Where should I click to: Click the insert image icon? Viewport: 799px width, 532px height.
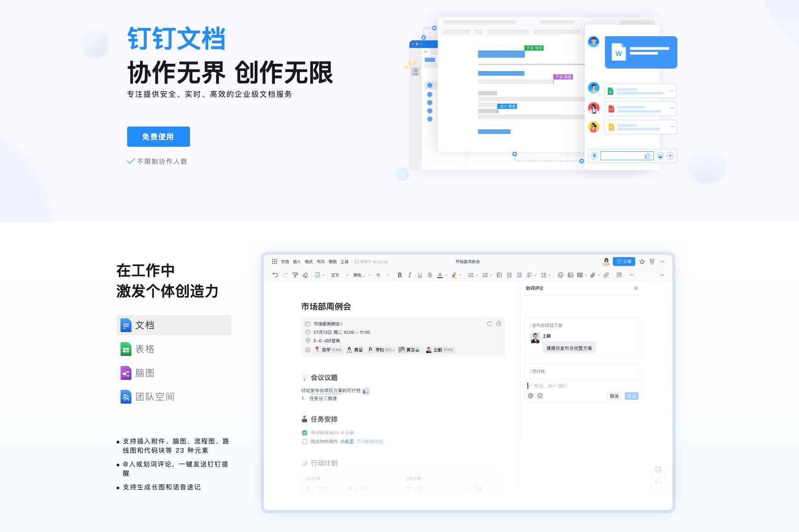(570, 275)
